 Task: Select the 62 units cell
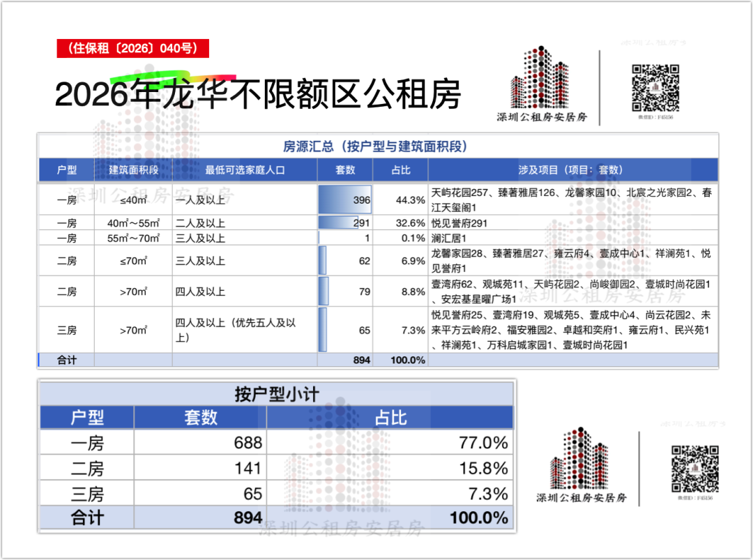(x=345, y=261)
